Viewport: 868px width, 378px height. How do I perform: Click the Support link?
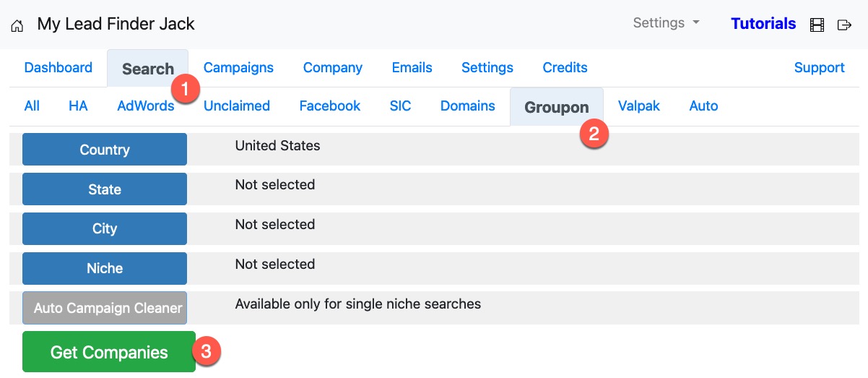tap(819, 68)
